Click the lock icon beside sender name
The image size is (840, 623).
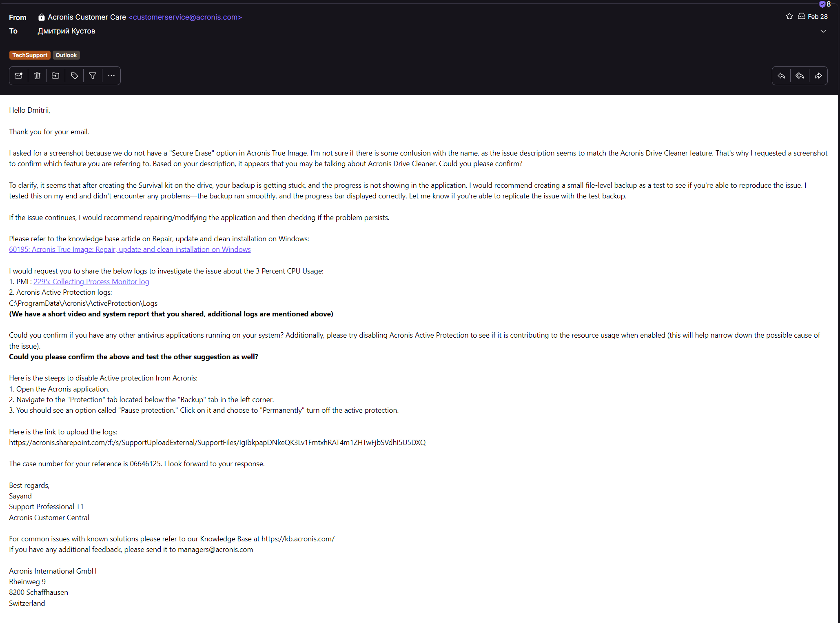[42, 17]
